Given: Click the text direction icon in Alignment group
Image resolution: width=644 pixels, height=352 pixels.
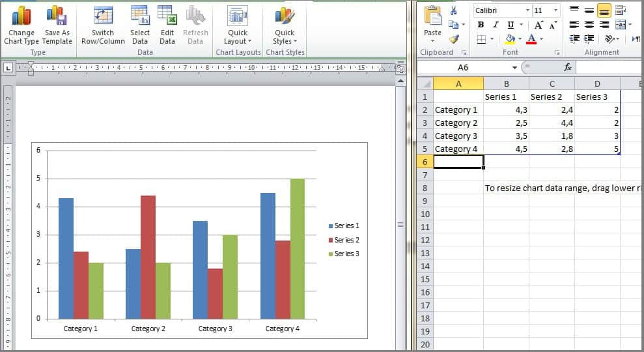Looking at the screenshot, I should tap(636, 39).
